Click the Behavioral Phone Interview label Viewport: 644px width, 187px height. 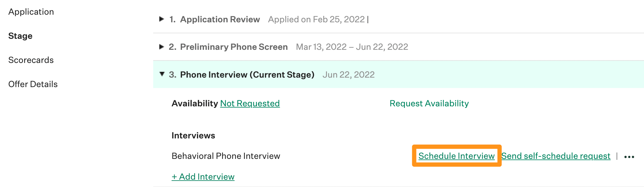point(226,156)
